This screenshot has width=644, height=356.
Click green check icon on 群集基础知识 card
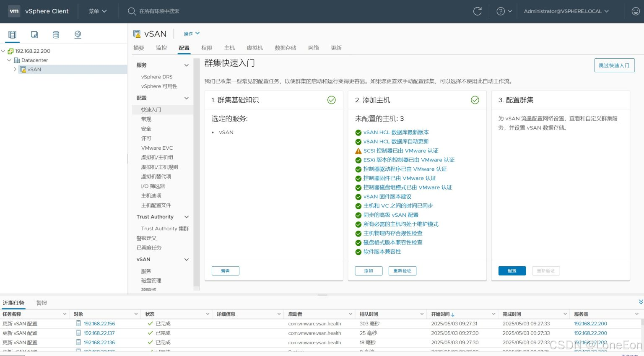331,100
